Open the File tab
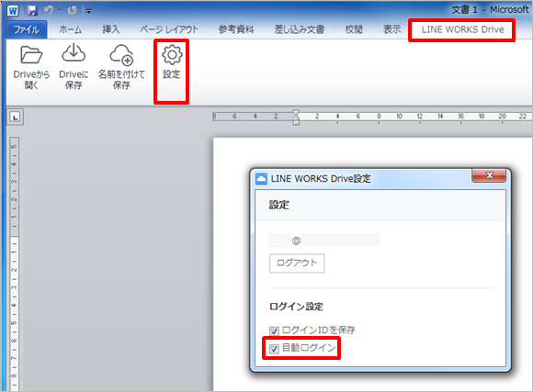533x392 pixels. [27, 30]
